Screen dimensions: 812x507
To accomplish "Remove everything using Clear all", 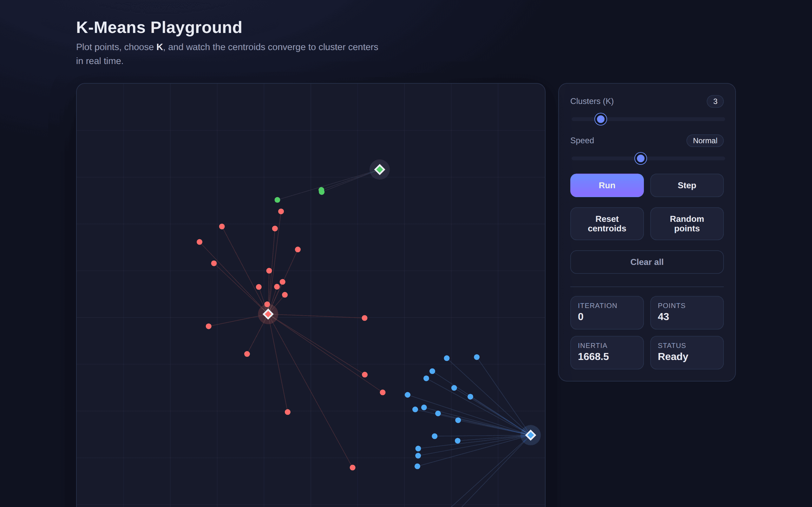I will coord(646,262).
